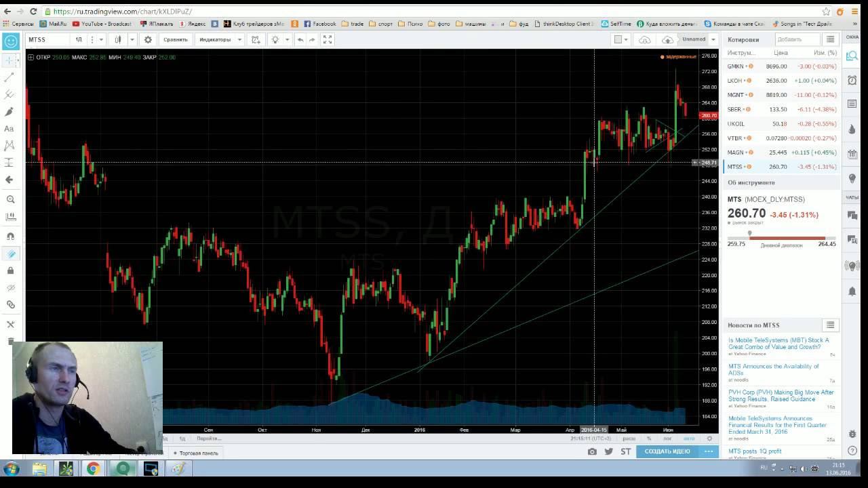Image resolution: width=868 pixels, height=488 pixels.
Task: Open the Индикаторы menu
Action: (214, 39)
